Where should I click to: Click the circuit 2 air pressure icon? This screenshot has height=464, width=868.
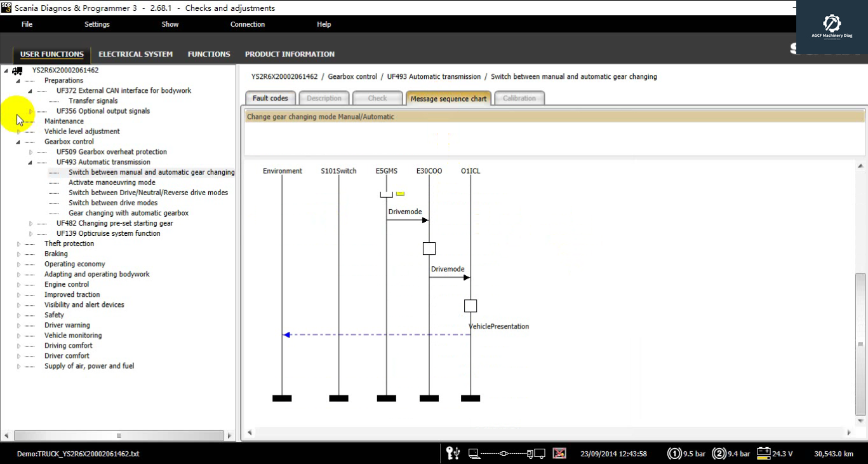pos(719,454)
